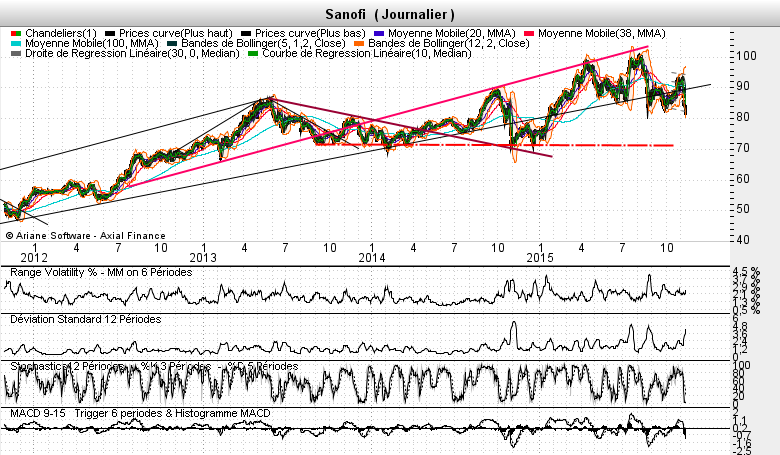This screenshot has height=455, width=780.
Task: Click 'Déviation Standard 12 Périodes' indicator title
Action: [86, 319]
